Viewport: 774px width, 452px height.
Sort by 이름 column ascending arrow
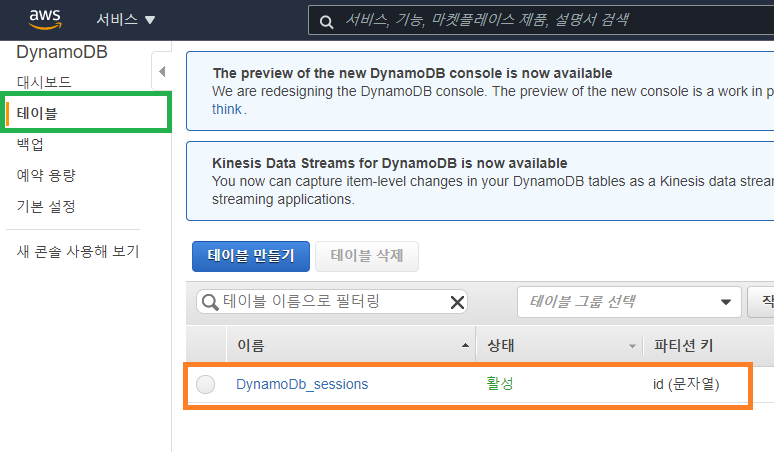(465, 345)
